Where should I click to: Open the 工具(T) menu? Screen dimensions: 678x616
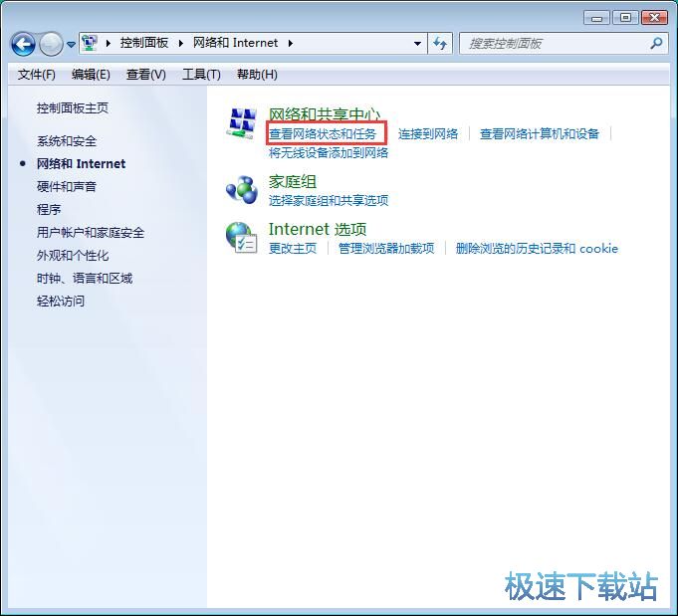point(201,75)
